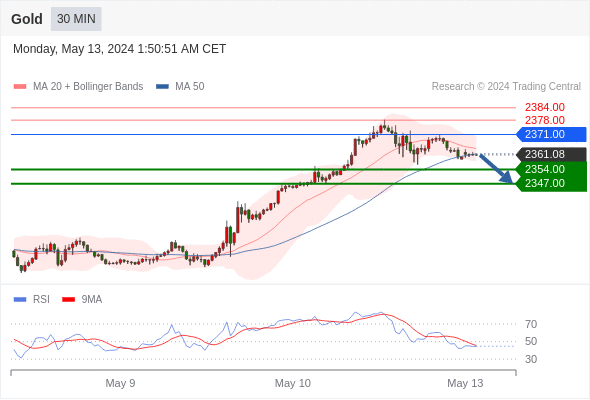590x400 pixels.
Task: Click the Gold chart title
Action: coord(27,19)
